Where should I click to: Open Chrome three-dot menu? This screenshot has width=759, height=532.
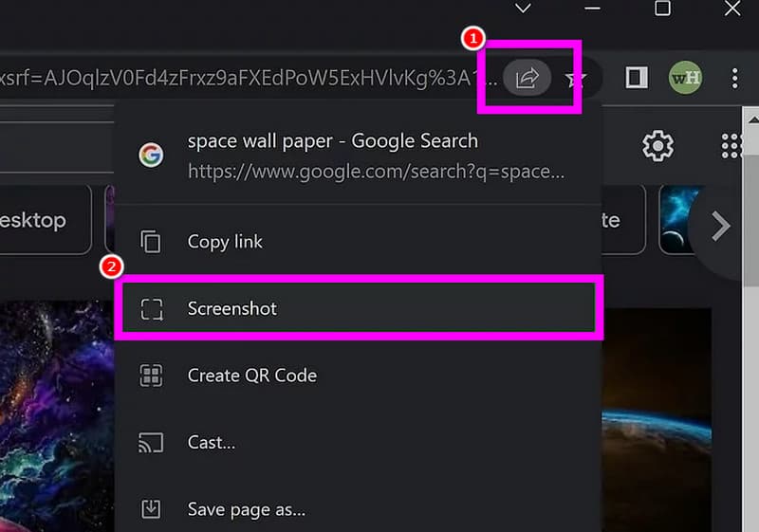[734, 78]
